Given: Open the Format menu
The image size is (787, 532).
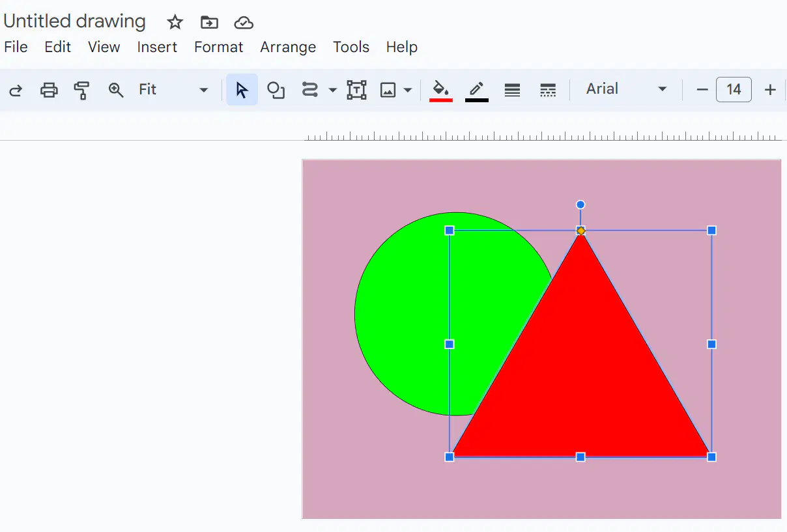Looking at the screenshot, I should click(x=218, y=47).
